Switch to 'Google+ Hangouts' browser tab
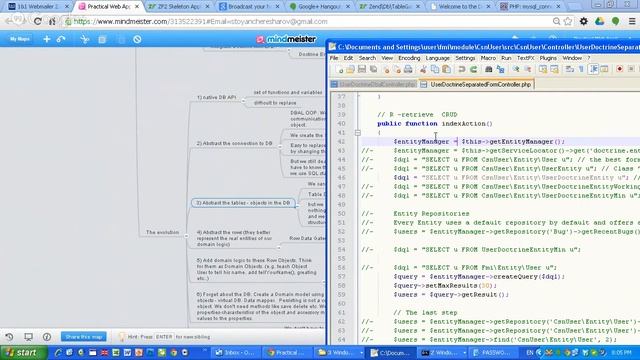Viewport: 640px width, 360px height. coord(320,7)
